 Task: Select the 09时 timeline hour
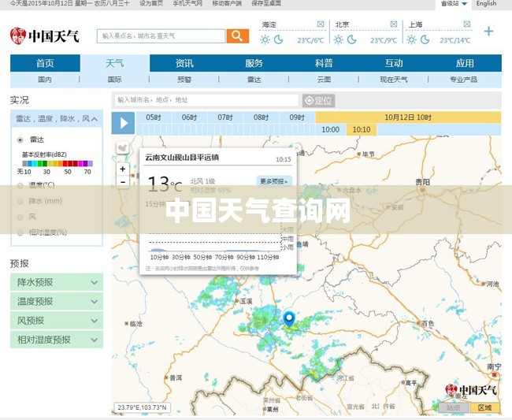point(297,117)
